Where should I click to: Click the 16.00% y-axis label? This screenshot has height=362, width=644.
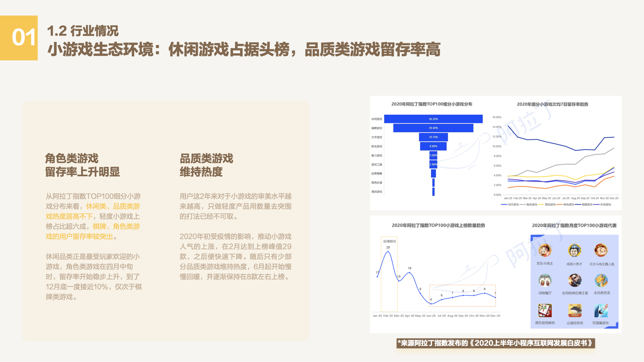pyautogui.click(x=497, y=117)
